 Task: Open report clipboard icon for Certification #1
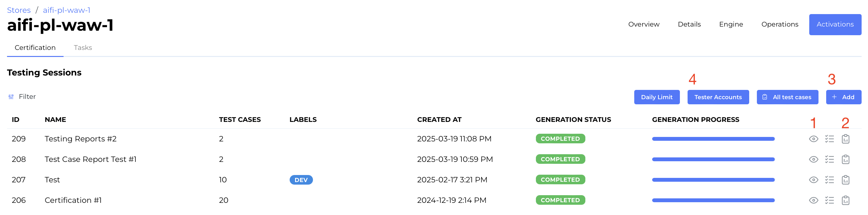click(845, 200)
